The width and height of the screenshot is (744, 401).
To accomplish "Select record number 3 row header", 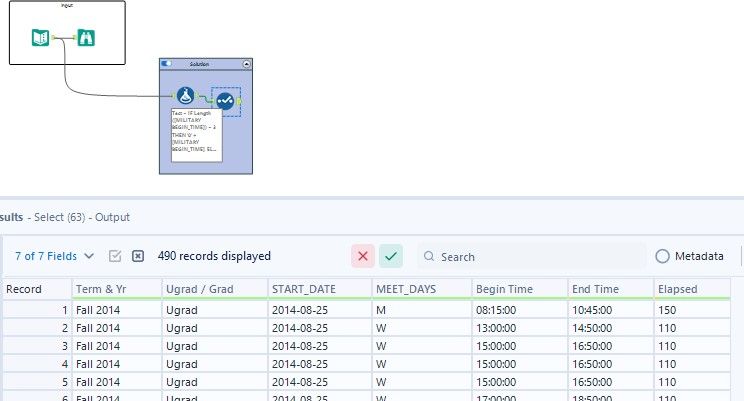I will click(37, 346).
